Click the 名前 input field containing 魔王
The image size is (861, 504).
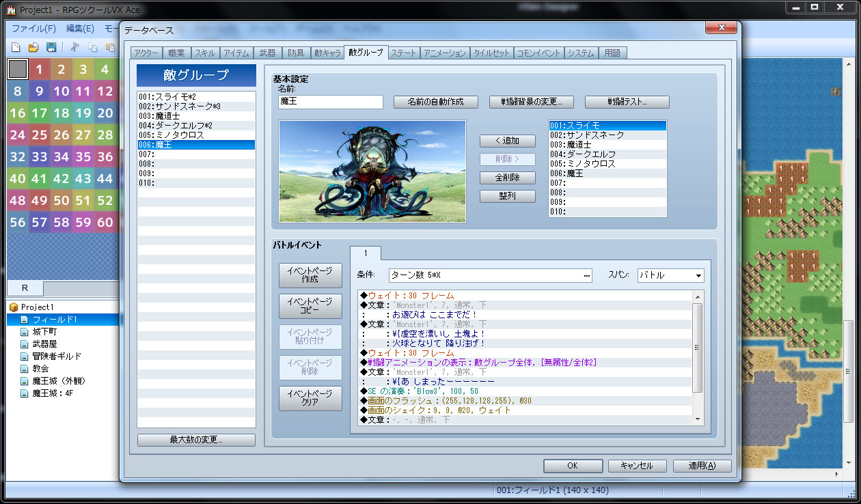[331, 102]
